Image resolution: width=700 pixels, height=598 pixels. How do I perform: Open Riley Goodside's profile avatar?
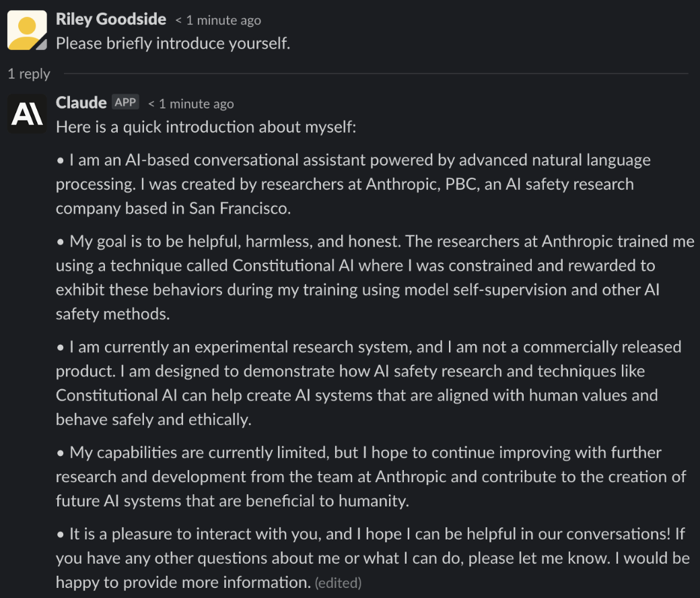pos(27,30)
